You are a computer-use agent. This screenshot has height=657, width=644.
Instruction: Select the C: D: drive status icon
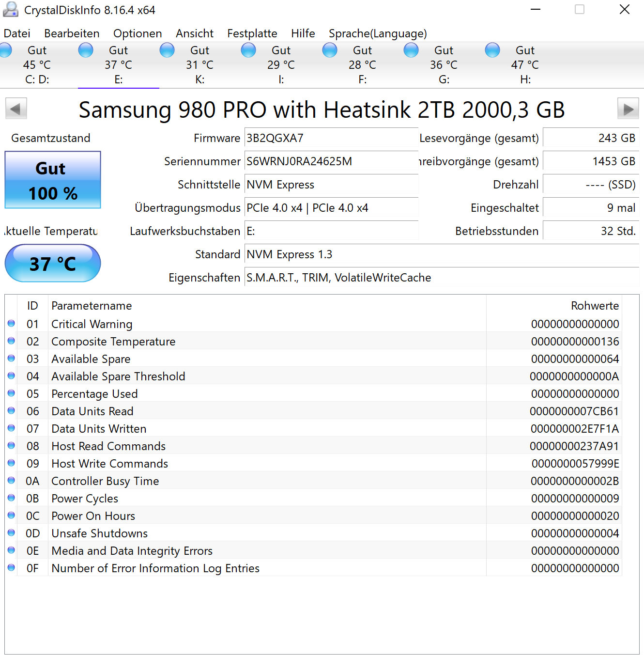(x=5, y=50)
